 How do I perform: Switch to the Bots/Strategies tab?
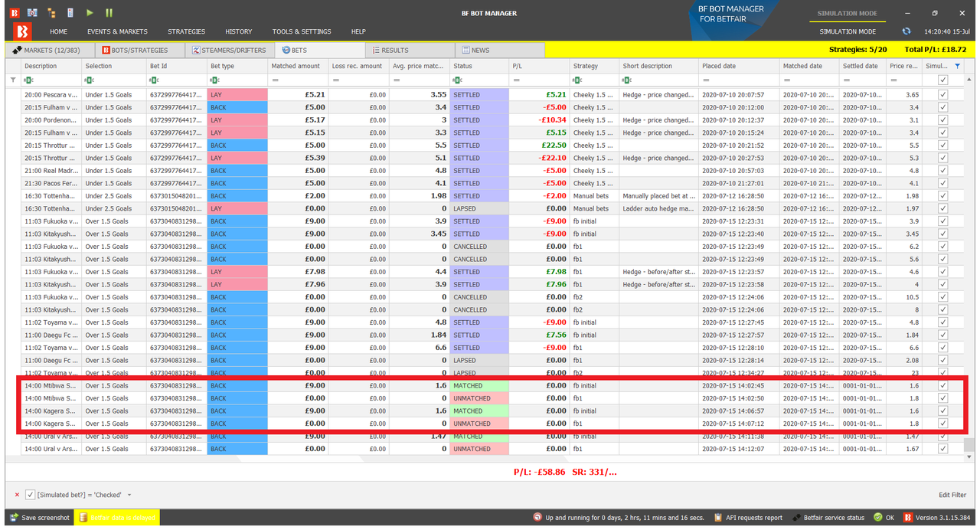pyautogui.click(x=141, y=50)
